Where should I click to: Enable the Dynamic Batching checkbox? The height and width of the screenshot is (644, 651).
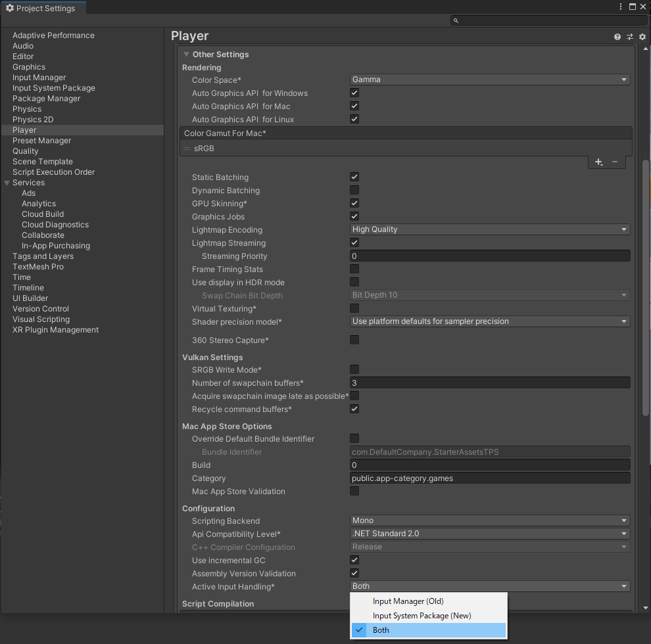[354, 191]
